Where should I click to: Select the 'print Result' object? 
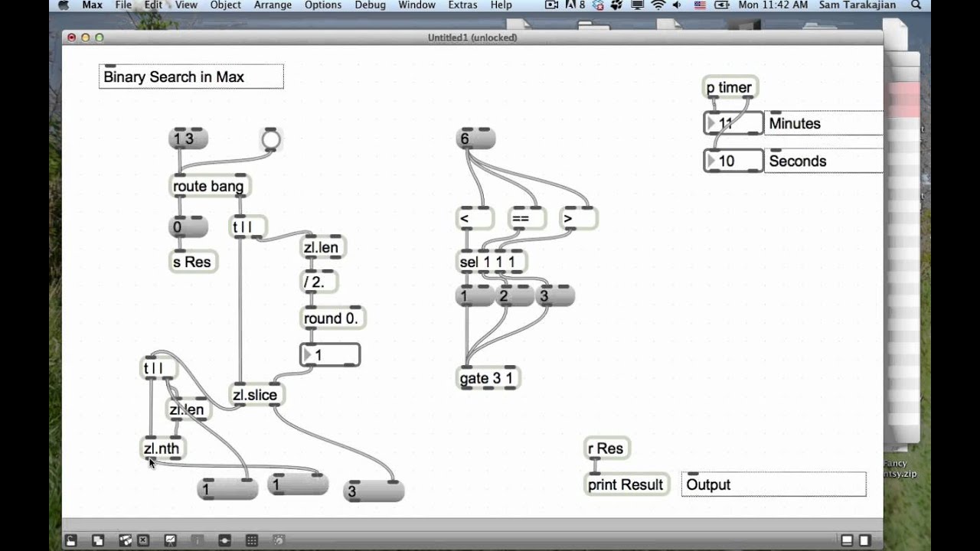(627, 484)
